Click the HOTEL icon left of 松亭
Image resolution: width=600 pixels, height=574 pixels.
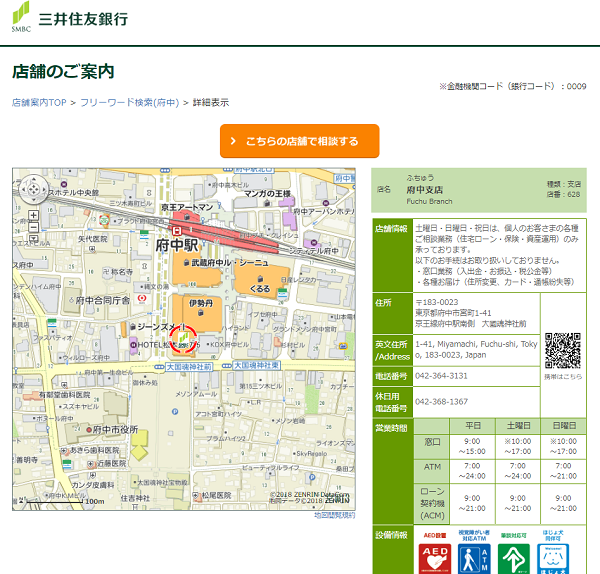pyautogui.click(x=134, y=345)
